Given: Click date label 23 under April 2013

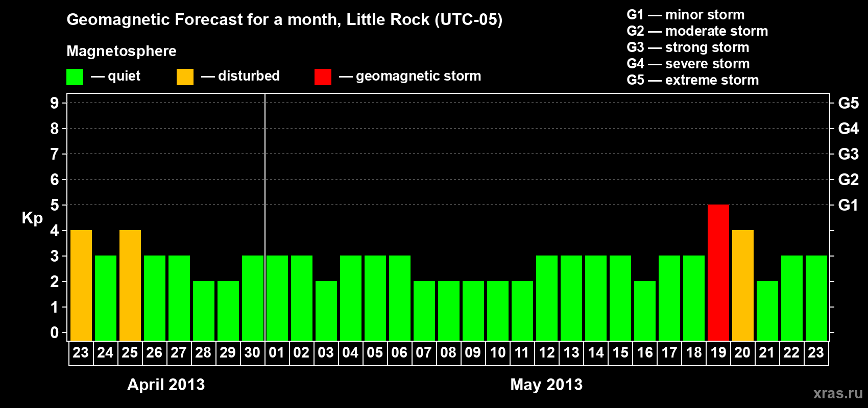Looking at the screenshot, I should (x=81, y=352).
